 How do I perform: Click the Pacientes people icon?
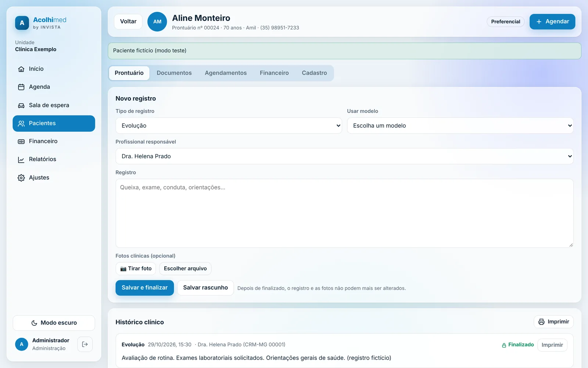point(21,124)
